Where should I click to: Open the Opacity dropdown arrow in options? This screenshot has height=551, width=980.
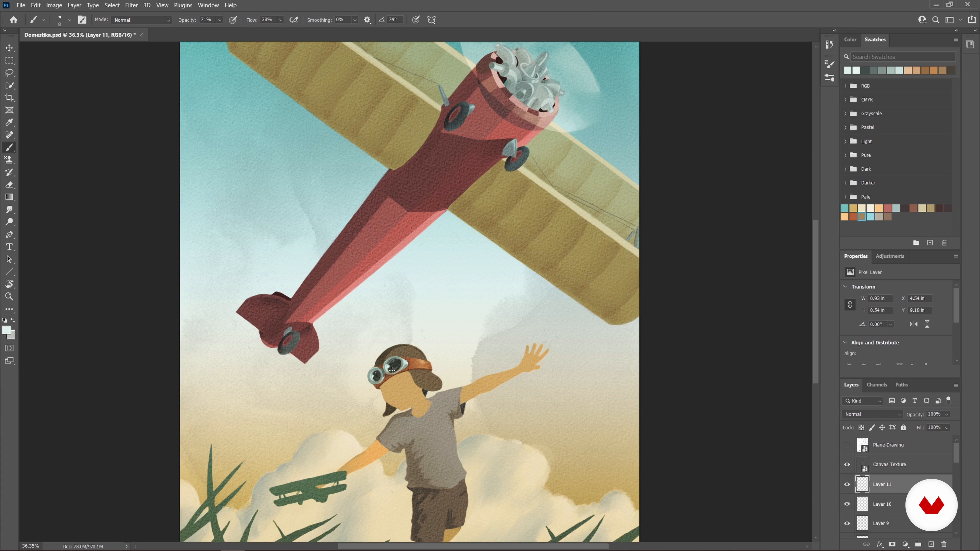click(x=219, y=20)
